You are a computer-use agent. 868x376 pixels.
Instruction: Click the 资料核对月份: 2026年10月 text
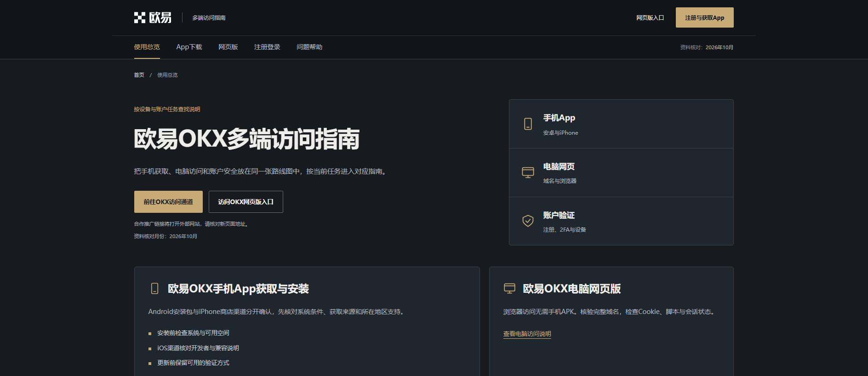[x=166, y=236]
